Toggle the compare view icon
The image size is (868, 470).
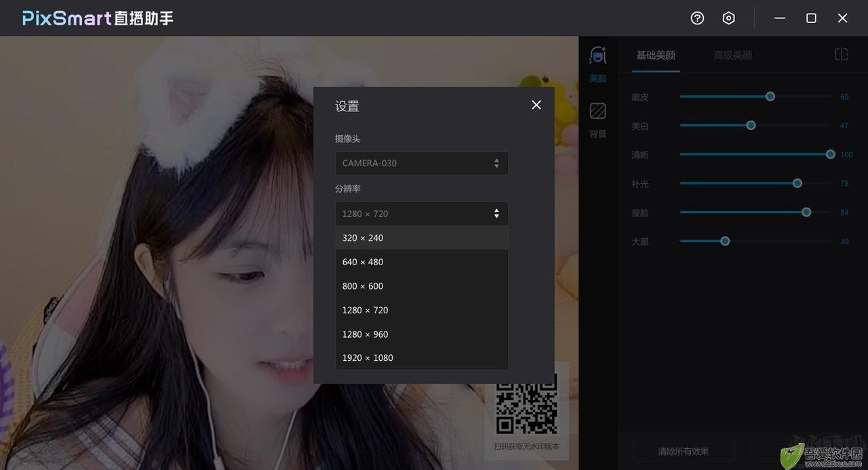point(842,54)
